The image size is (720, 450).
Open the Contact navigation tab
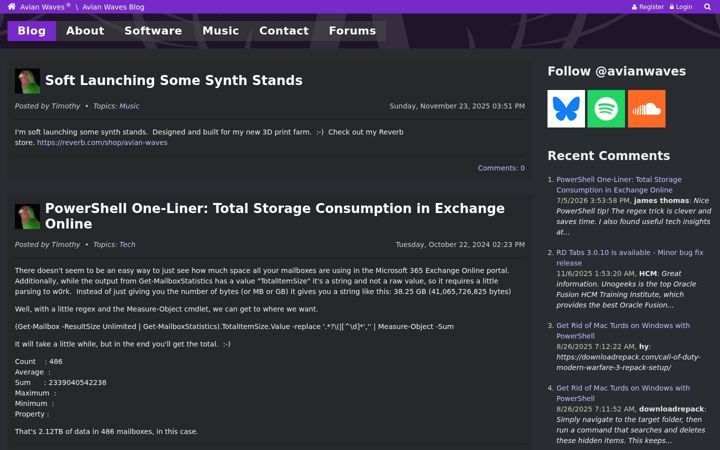click(x=284, y=31)
